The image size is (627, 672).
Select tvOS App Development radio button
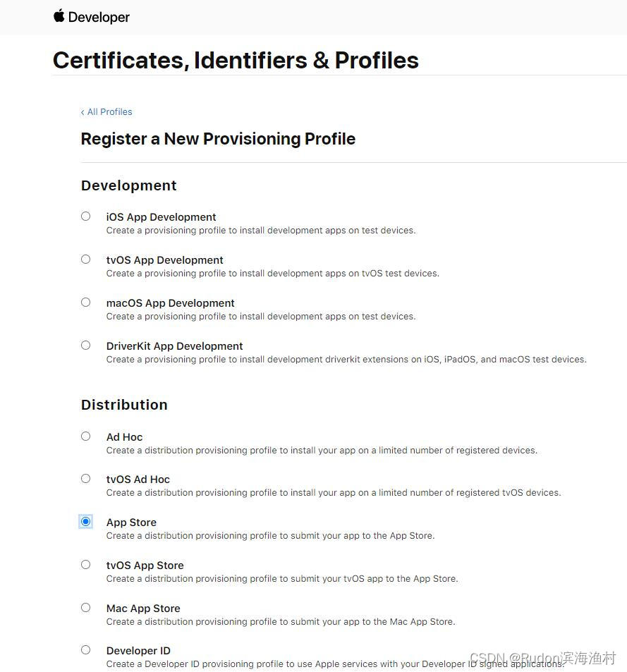click(x=86, y=259)
